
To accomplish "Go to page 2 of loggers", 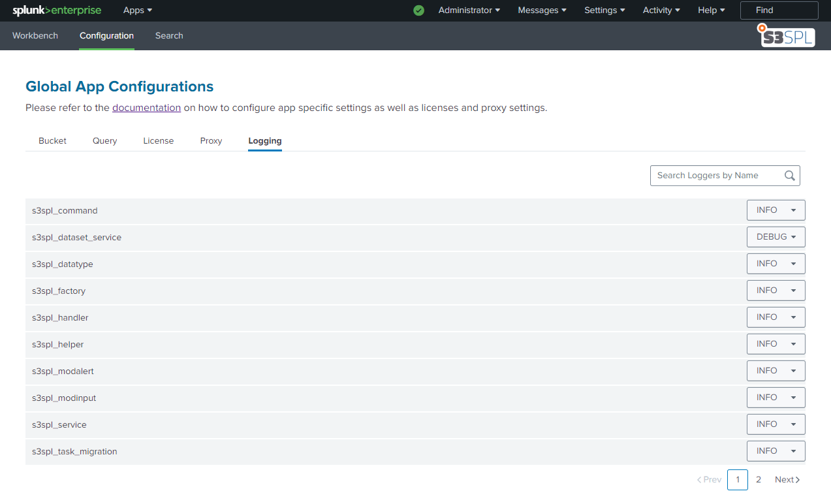I will tap(759, 480).
